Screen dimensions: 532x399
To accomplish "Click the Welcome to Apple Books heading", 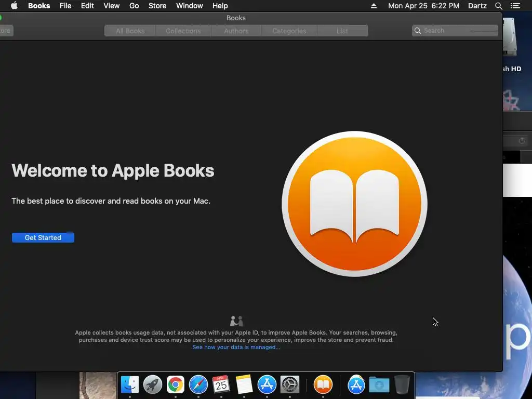I will (x=113, y=170).
